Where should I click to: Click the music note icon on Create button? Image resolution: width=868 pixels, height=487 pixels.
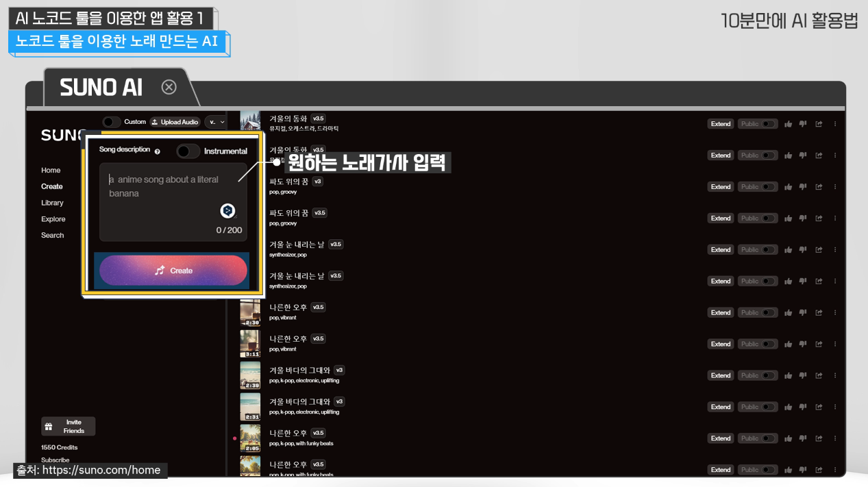[x=160, y=271]
